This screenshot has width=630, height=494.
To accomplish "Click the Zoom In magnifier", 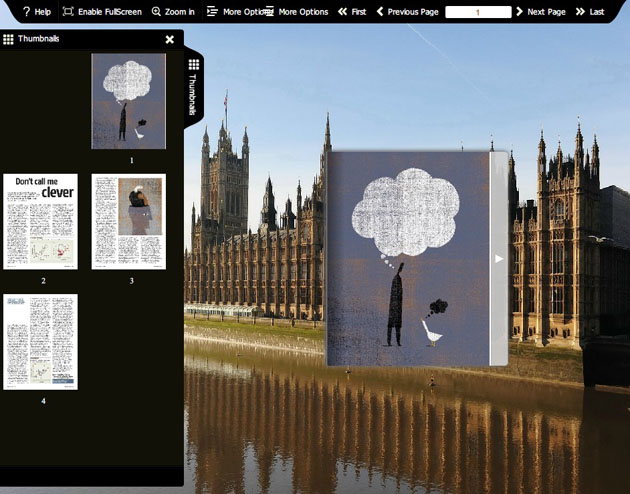I will click(x=156, y=12).
